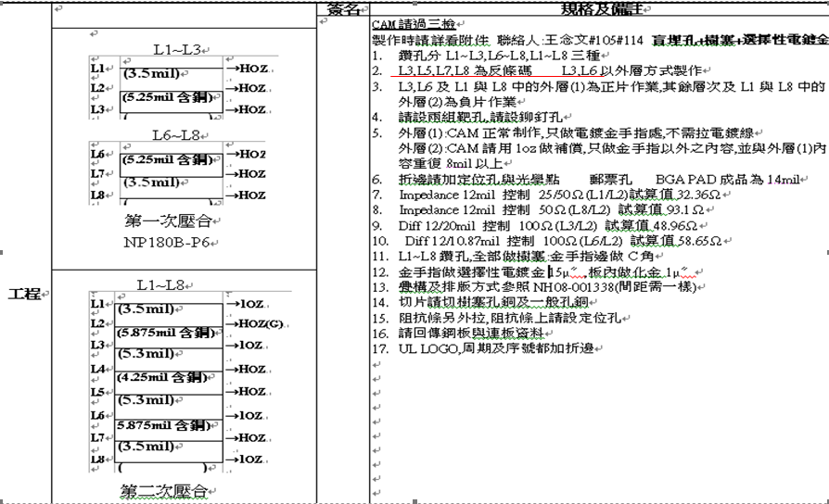Viewport: 829px width, 504px height.
Task: Click the L1~L8 stack-up heading
Action: point(160,285)
